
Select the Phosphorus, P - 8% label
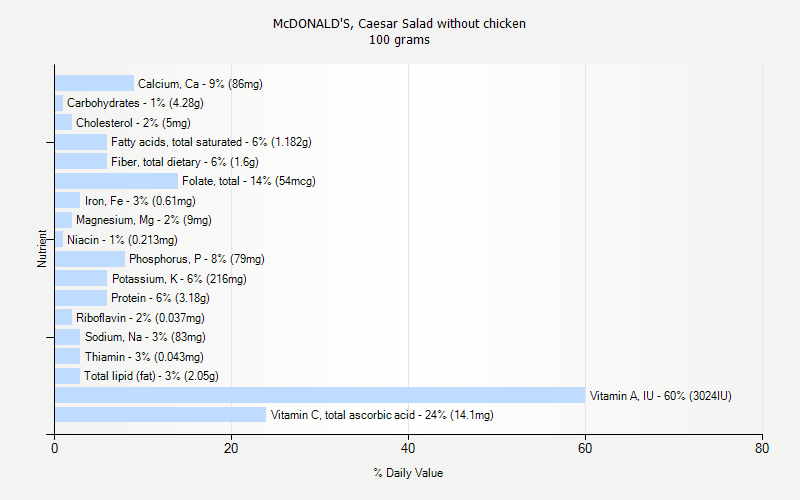tap(197, 259)
